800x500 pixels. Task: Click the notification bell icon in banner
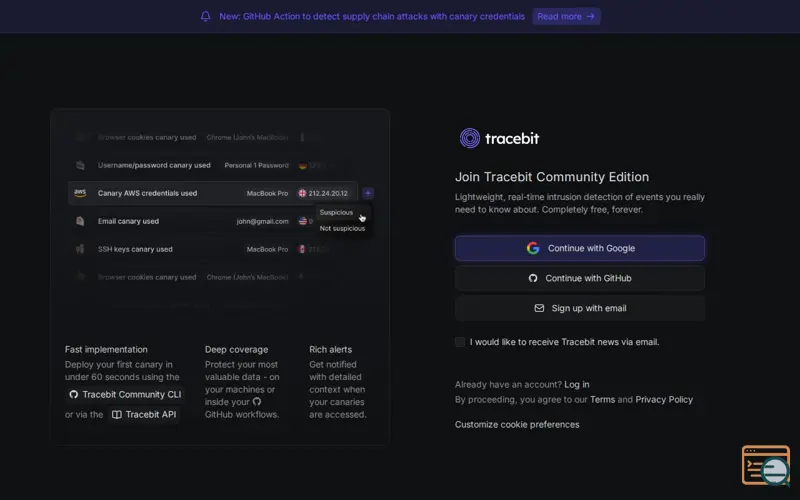(206, 16)
